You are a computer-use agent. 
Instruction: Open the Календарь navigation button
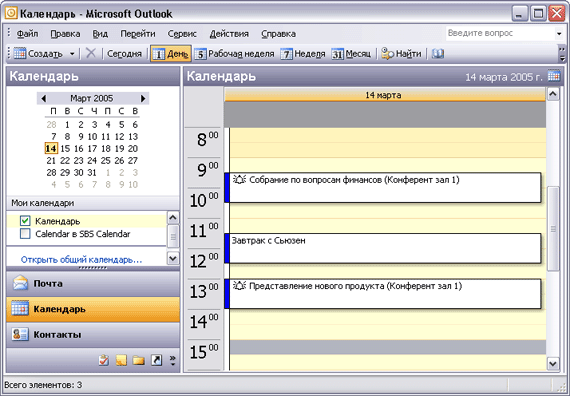coord(93,309)
